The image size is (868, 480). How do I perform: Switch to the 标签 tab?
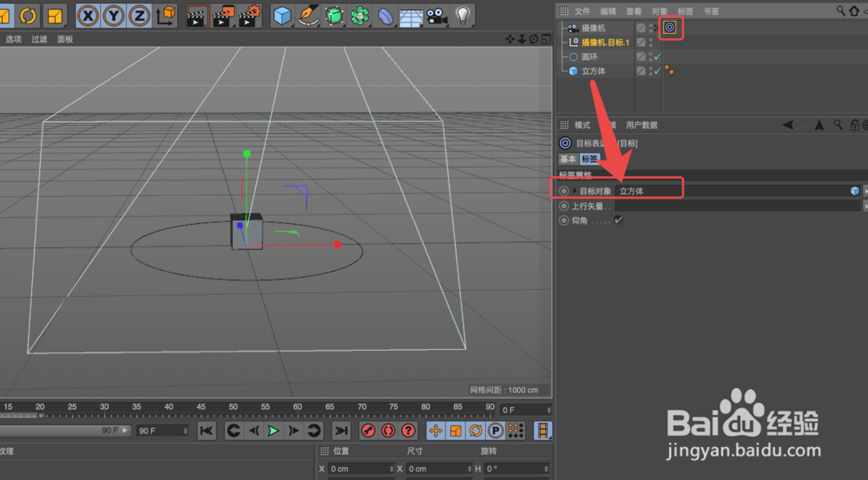click(589, 159)
